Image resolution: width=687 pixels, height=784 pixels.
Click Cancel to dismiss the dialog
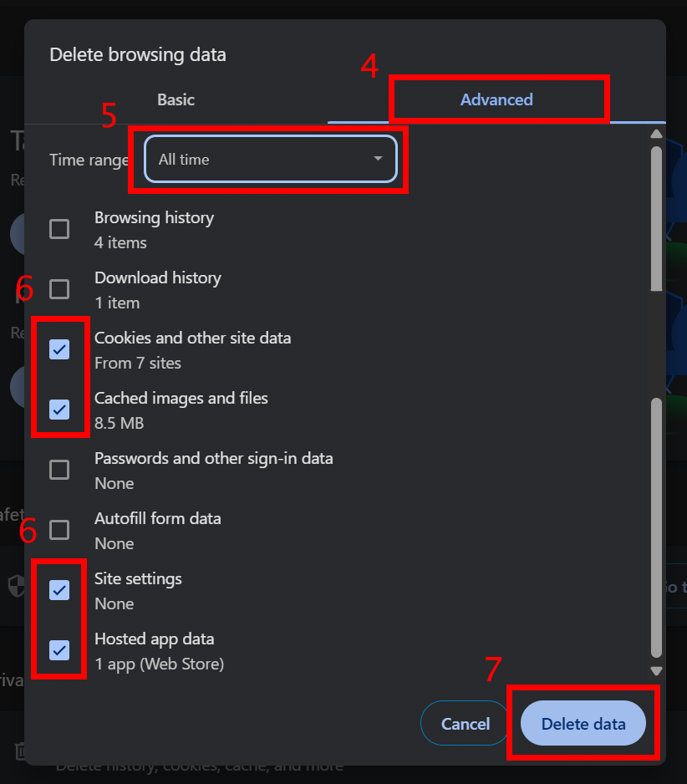coord(464,723)
